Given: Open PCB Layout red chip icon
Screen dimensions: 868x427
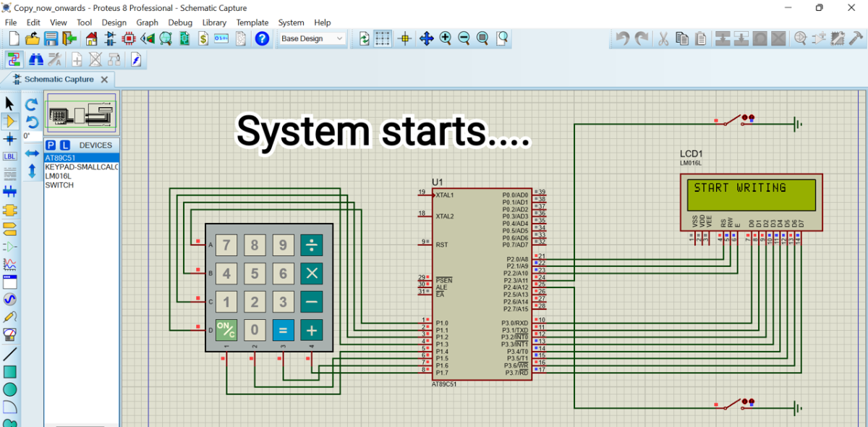Looking at the screenshot, I should coord(129,38).
